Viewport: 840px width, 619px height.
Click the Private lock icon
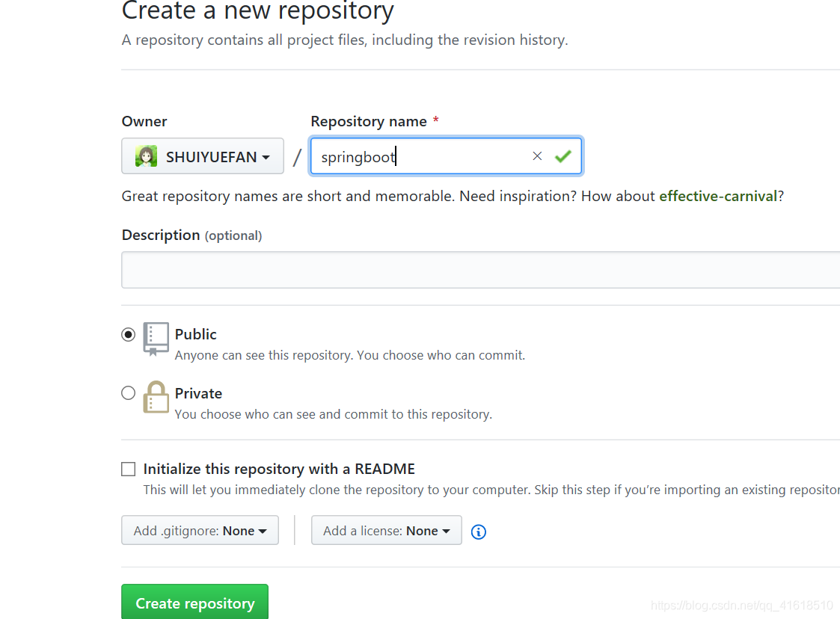tap(156, 397)
